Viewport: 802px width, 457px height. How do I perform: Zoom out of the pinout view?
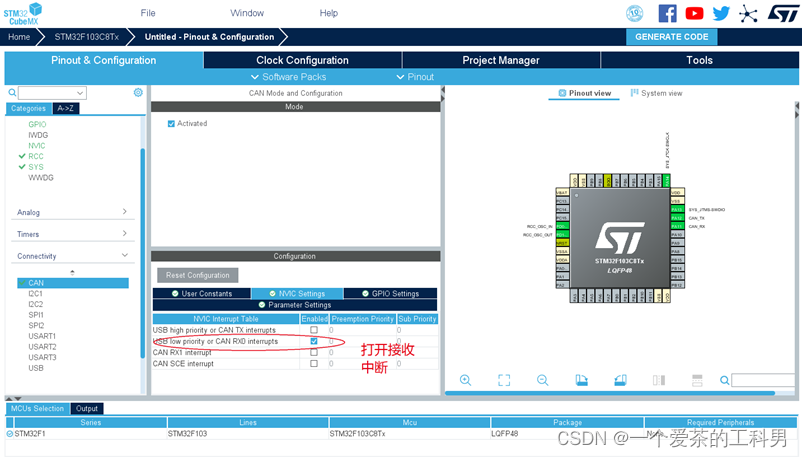click(542, 380)
